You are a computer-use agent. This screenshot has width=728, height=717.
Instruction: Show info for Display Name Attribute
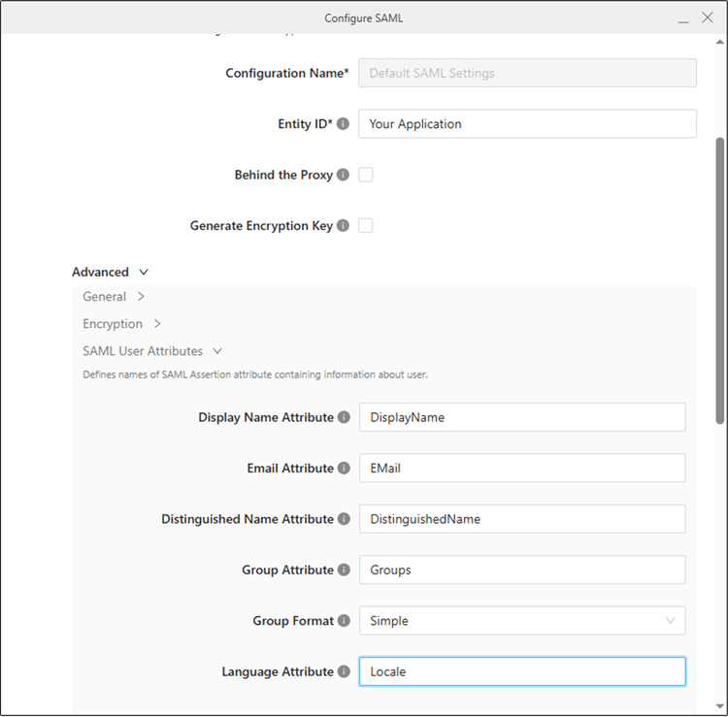(x=344, y=417)
